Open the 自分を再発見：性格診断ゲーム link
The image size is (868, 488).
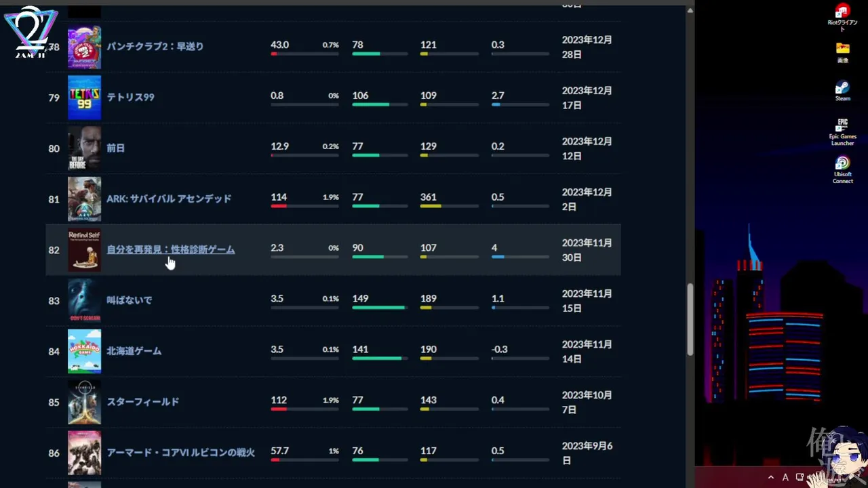pos(170,249)
